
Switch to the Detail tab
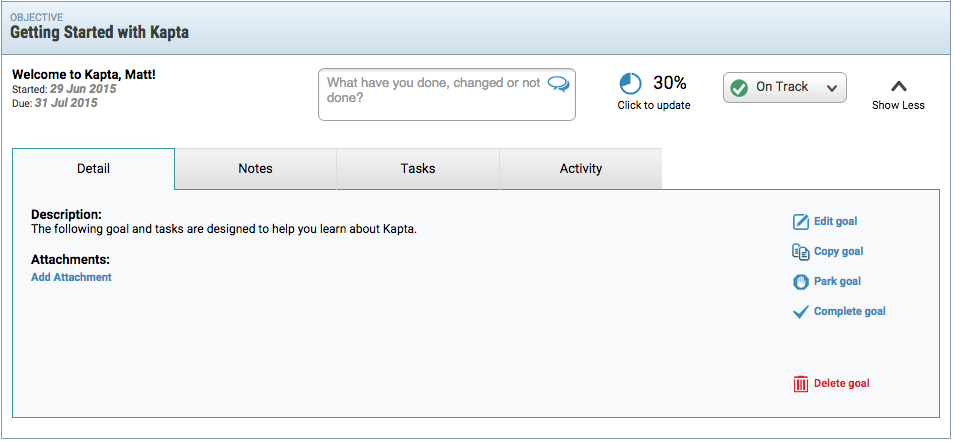coord(94,169)
